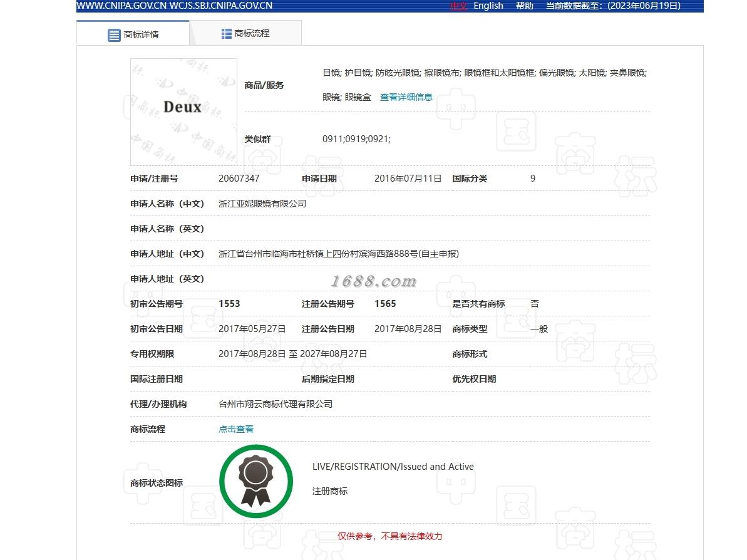
Task: Click the 商标形式 field label
Action: point(470,354)
